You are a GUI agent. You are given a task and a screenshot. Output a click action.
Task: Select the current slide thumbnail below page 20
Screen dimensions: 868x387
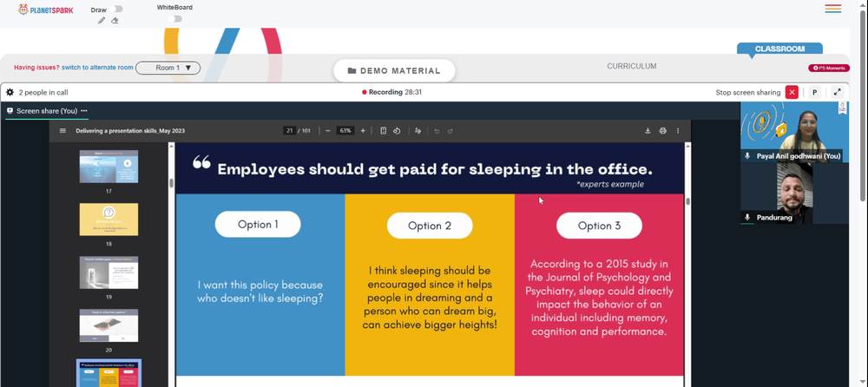[109, 373]
